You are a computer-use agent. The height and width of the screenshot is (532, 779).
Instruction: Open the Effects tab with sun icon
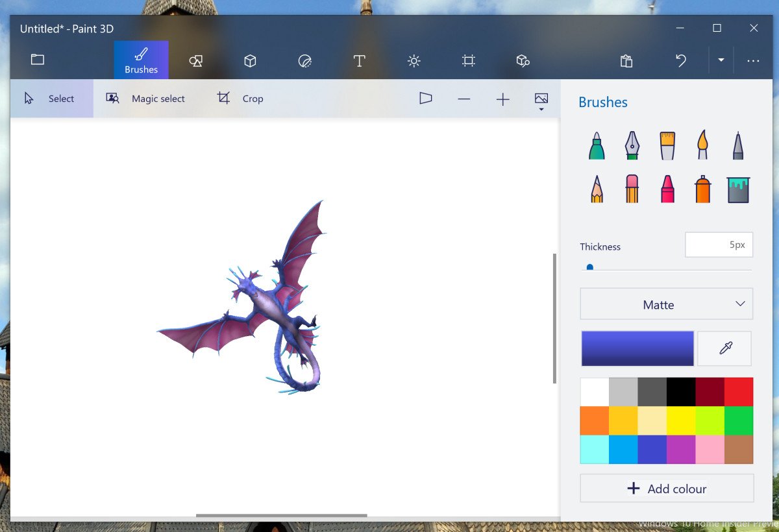414,60
